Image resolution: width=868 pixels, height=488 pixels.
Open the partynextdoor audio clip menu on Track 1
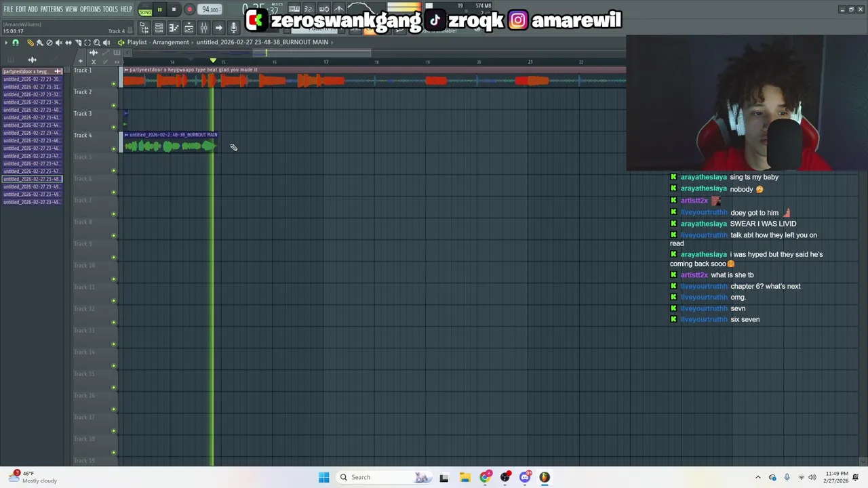(x=126, y=70)
